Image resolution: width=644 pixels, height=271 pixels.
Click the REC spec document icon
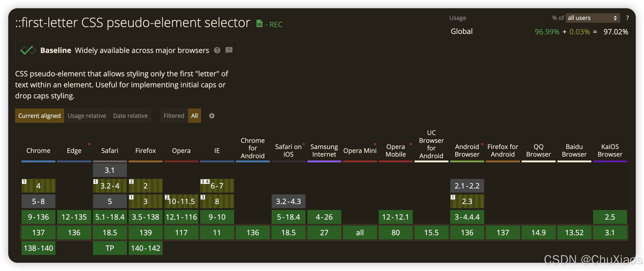tap(259, 24)
